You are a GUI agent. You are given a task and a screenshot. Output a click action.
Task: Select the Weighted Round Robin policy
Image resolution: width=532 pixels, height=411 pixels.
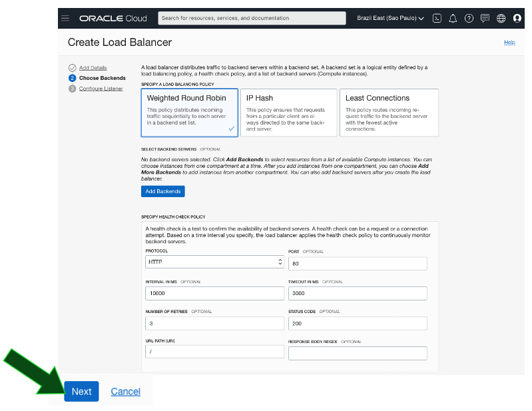(189, 112)
